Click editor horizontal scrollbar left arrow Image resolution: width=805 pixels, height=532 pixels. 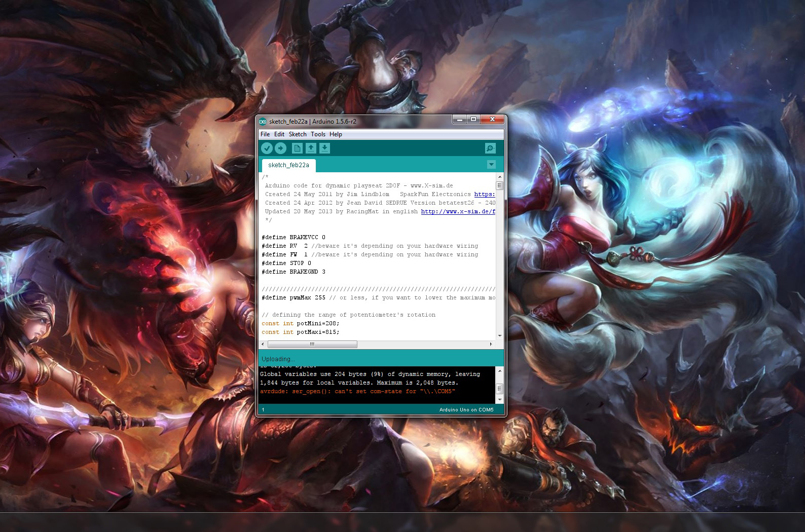click(x=263, y=344)
